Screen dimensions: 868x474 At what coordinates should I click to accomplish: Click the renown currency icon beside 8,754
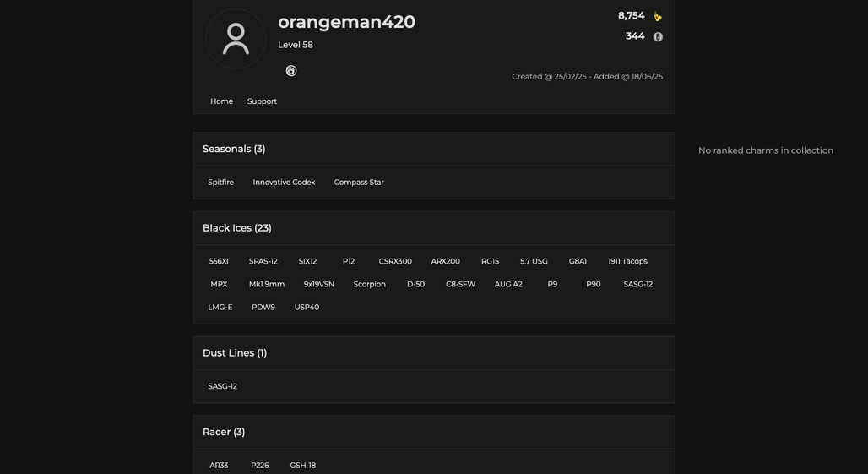tap(658, 17)
